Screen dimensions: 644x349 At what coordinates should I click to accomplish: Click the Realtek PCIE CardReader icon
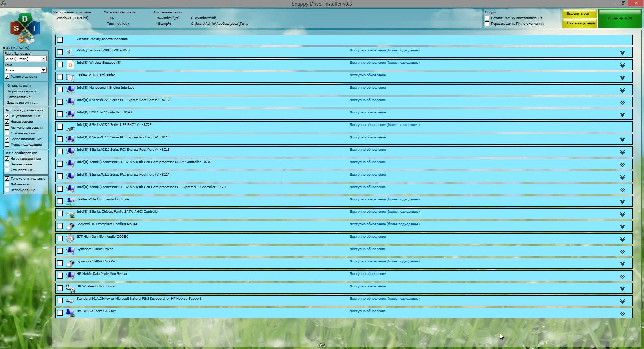(x=70, y=77)
